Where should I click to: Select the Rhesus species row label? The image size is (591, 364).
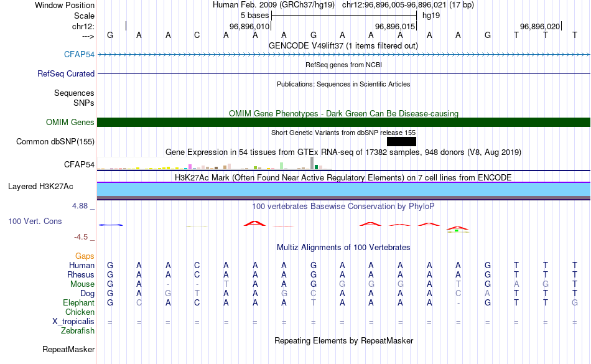(x=81, y=274)
